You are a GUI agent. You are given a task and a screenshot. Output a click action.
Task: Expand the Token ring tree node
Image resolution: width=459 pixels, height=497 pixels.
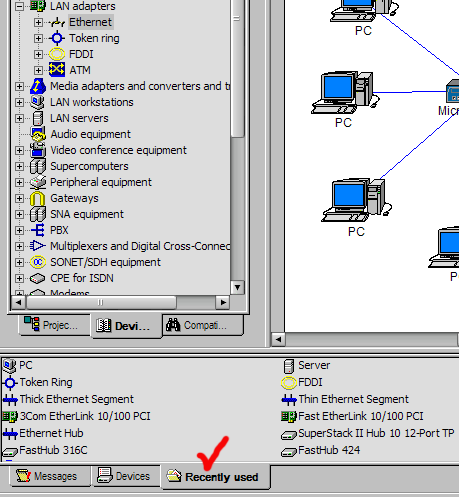pos(38,38)
